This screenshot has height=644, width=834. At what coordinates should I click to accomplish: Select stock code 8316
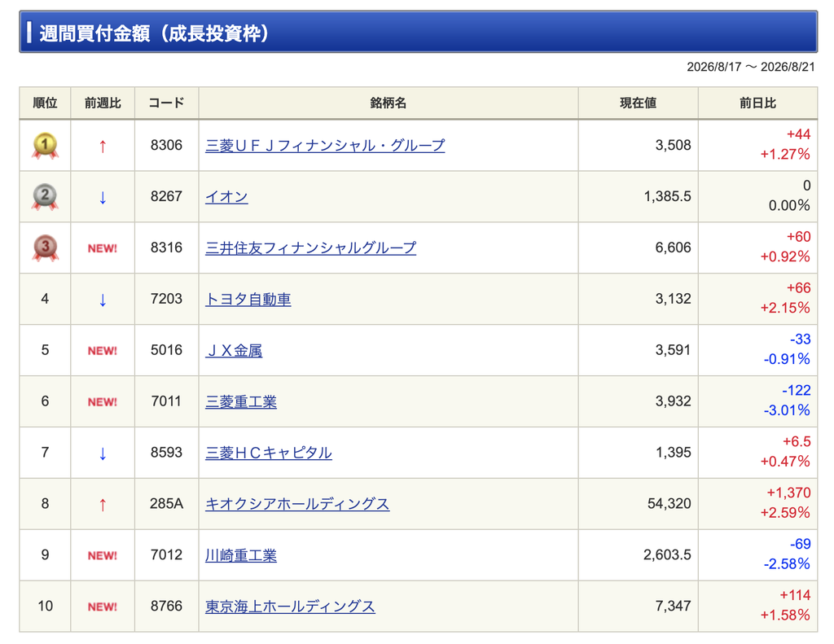(166, 248)
